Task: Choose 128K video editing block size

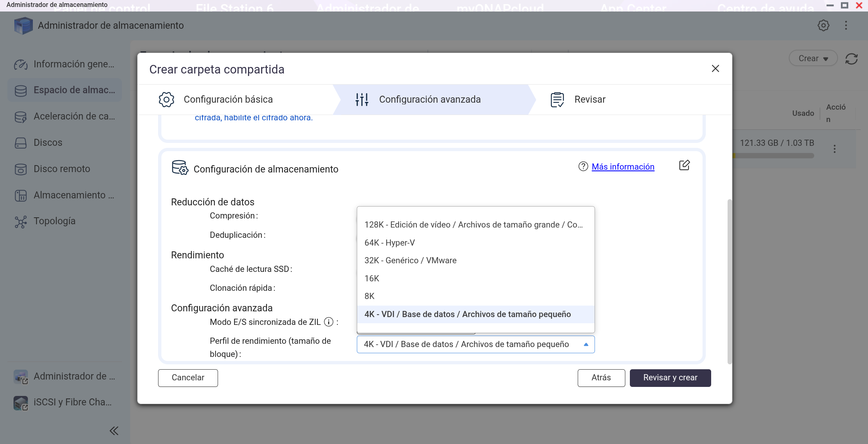Action: [473, 225]
